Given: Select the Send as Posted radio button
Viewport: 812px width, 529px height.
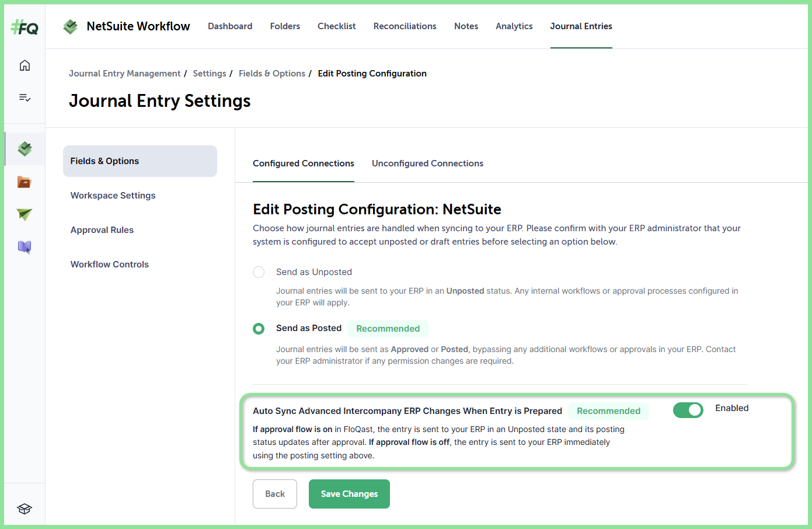Looking at the screenshot, I should tap(259, 329).
